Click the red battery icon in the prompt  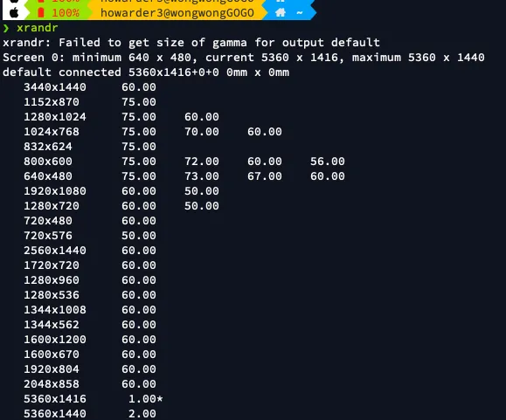point(41,13)
